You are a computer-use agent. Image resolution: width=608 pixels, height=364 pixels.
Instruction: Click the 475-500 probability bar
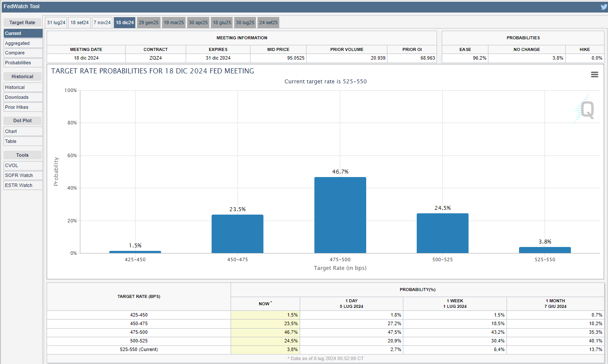click(x=340, y=215)
